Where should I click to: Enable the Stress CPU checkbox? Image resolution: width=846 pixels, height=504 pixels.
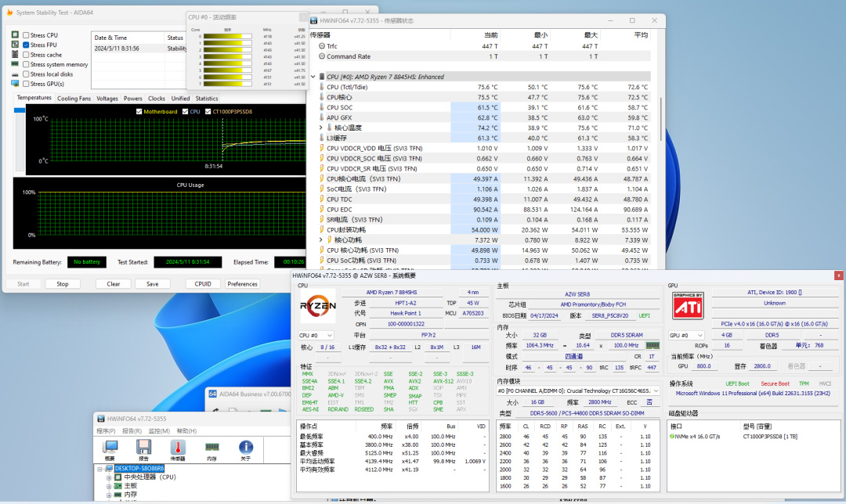click(26, 35)
